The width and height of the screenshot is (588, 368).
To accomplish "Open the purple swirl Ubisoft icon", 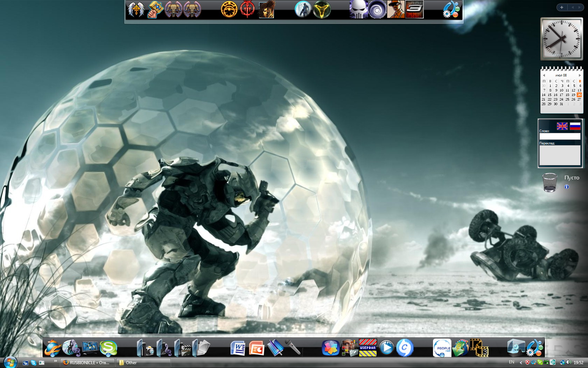I will point(377,9).
